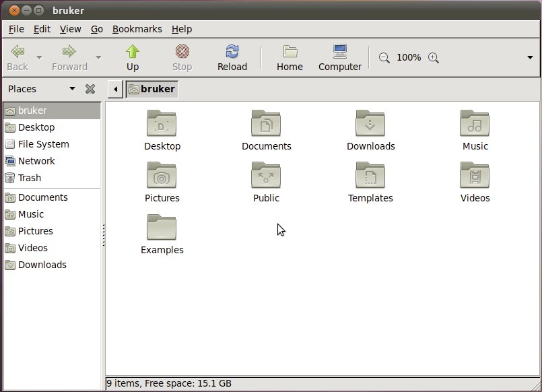Open the File menu
The image size is (542, 392).
tap(16, 29)
